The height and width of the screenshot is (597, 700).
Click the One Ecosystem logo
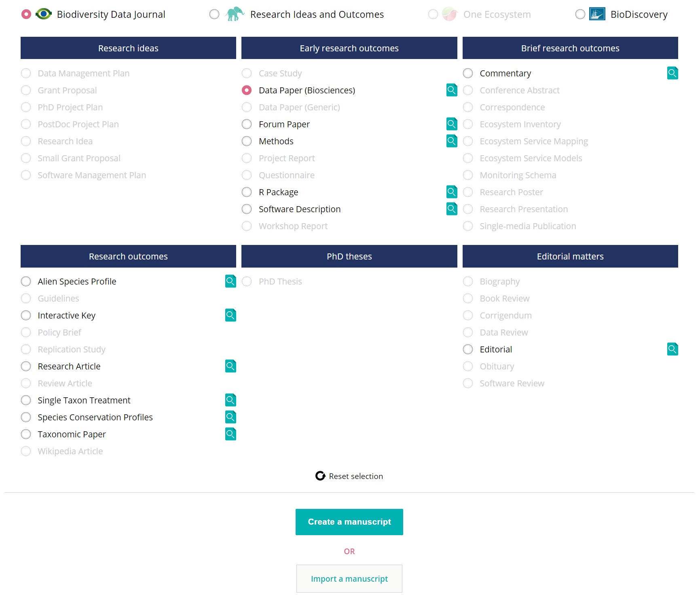coord(449,14)
